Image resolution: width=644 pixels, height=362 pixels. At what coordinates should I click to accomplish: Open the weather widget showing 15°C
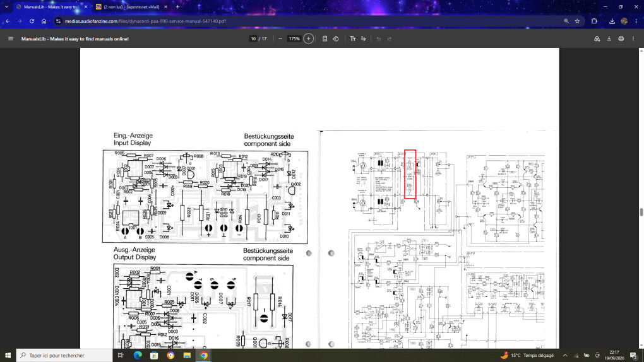click(527, 356)
